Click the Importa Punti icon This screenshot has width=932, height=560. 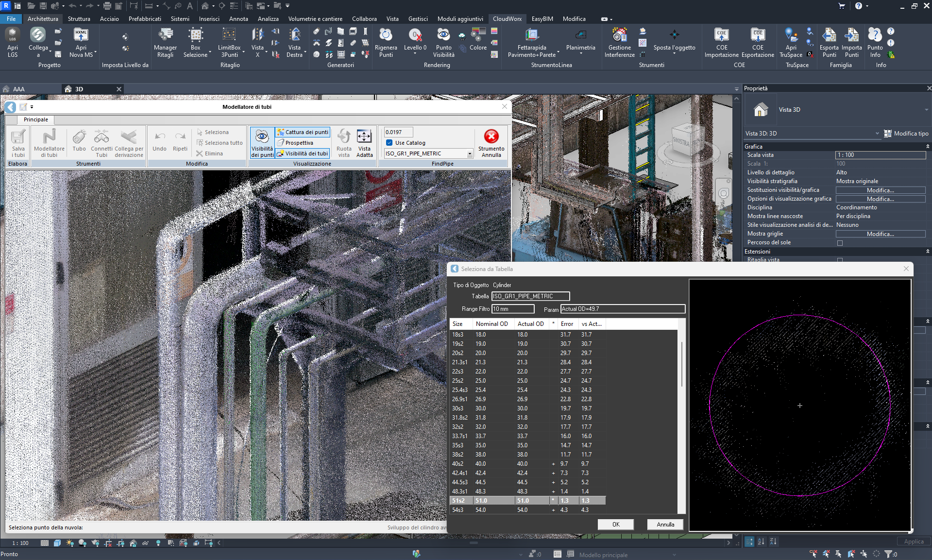pos(851,42)
